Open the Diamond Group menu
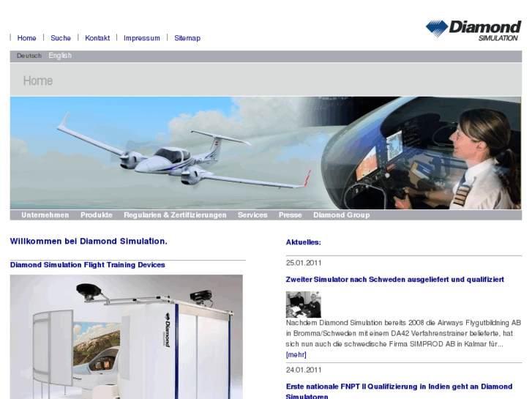 (x=342, y=215)
